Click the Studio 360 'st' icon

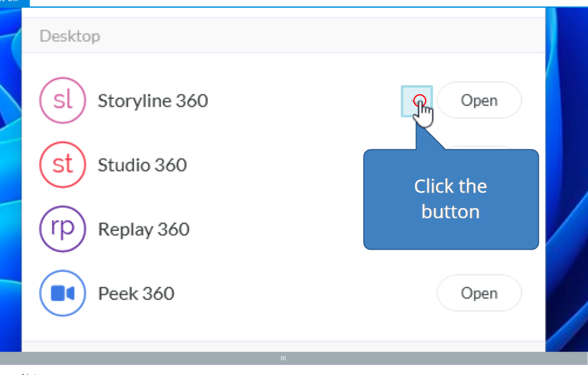62,165
